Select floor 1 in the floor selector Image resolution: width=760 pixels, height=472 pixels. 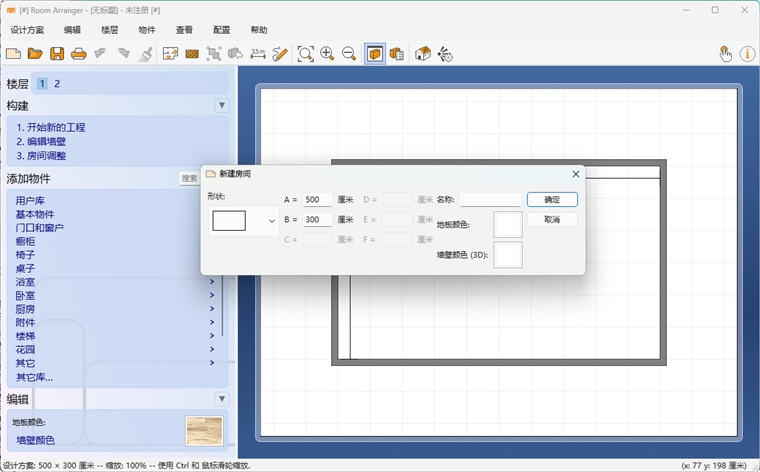point(42,84)
